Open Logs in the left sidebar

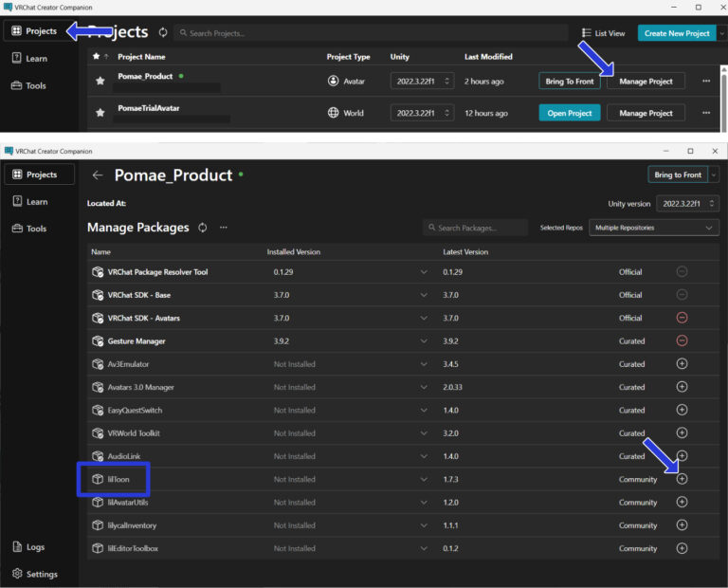point(28,547)
